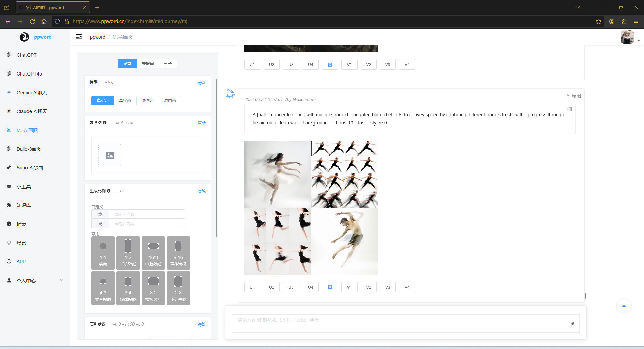This screenshot has width=644, height=349.
Task: Show info for 参考图 label
Action: (x=105, y=123)
